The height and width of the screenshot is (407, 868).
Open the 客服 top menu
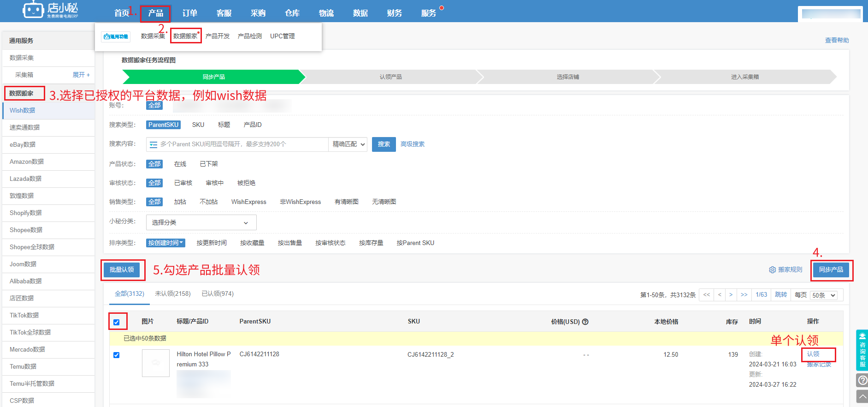(x=224, y=13)
